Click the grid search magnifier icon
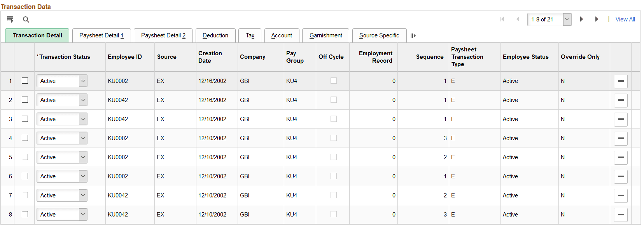The width and height of the screenshot is (644, 227). 26,19
